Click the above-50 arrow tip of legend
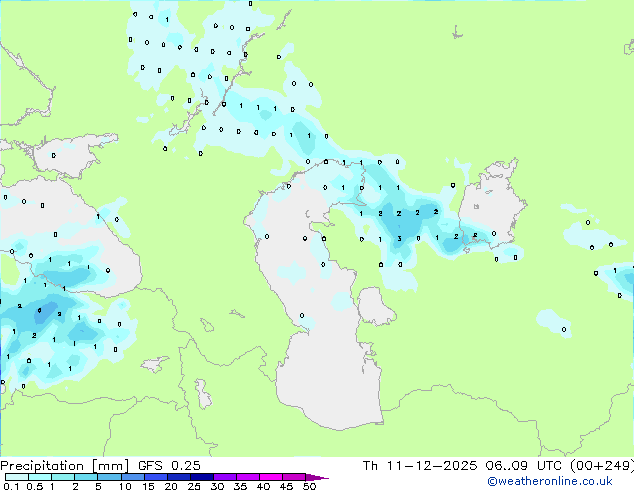Image resolution: width=634 pixels, height=490 pixels. coord(317,477)
